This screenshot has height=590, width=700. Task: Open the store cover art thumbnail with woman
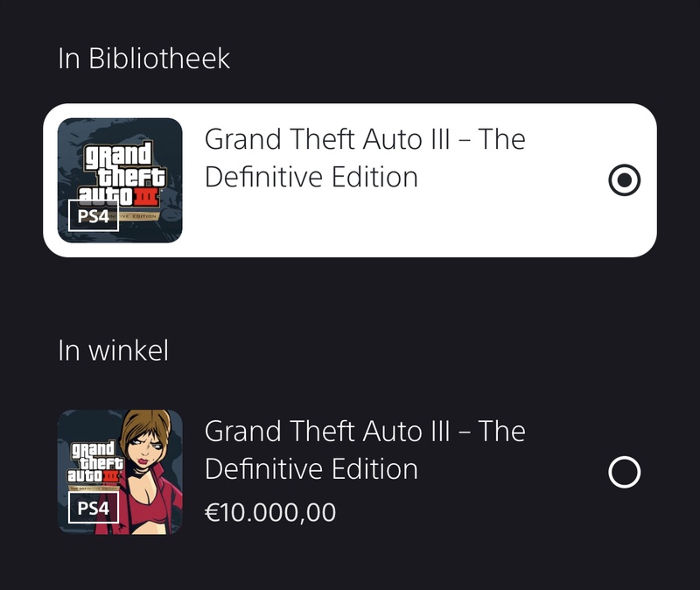pyautogui.click(x=120, y=472)
